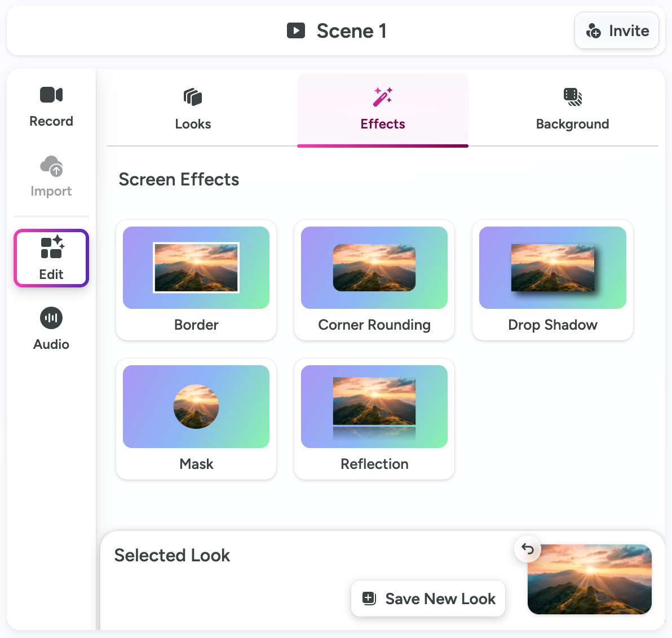Apply the Reflection effect
This screenshot has width=672, height=638.
click(374, 419)
